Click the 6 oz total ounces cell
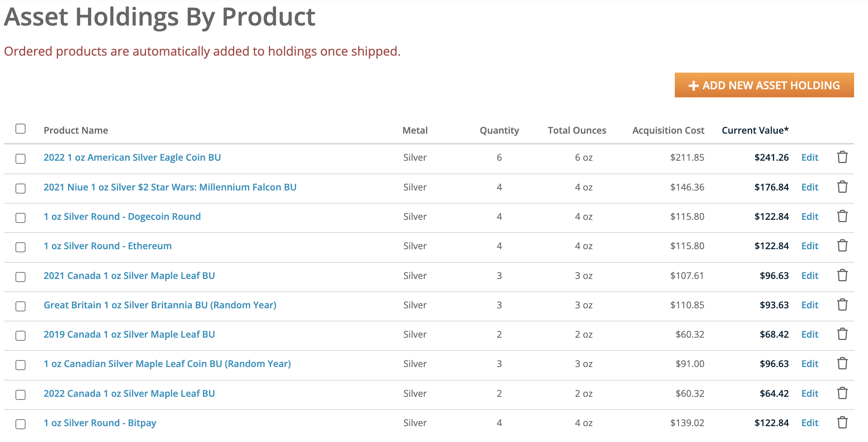The width and height of the screenshot is (868, 442). pyautogui.click(x=584, y=157)
